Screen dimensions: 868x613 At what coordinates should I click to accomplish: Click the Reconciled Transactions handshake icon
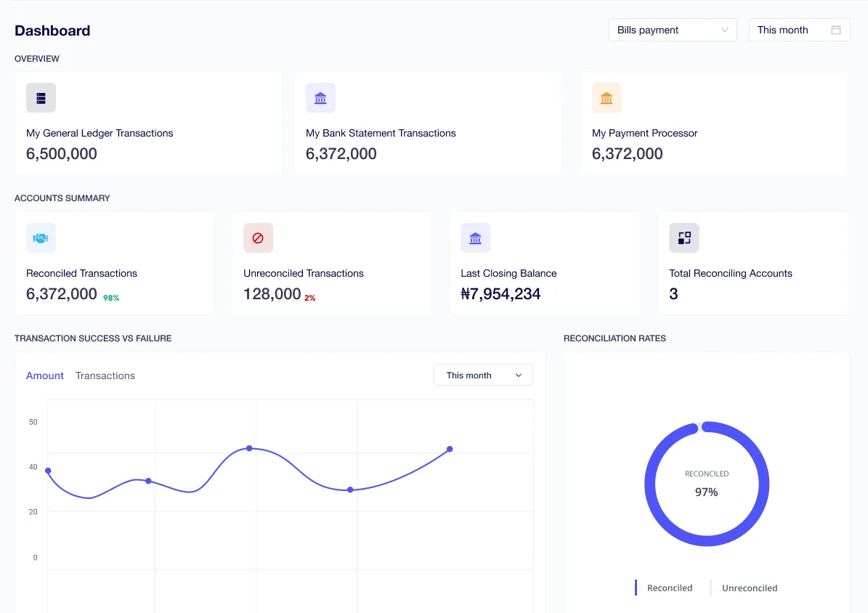point(41,238)
